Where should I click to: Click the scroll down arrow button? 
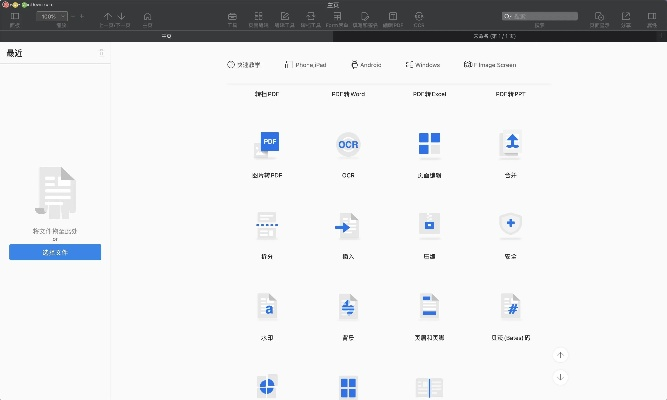click(x=560, y=376)
